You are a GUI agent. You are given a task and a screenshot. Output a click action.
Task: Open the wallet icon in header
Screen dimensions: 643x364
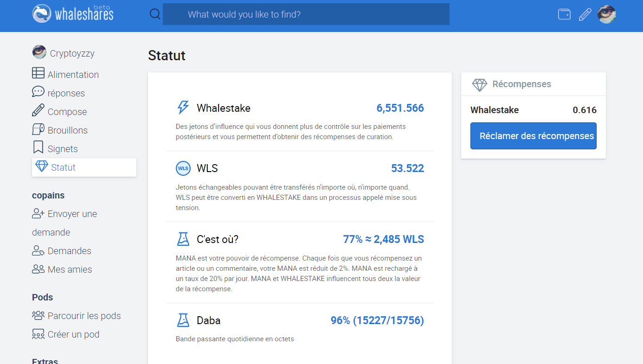(564, 14)
